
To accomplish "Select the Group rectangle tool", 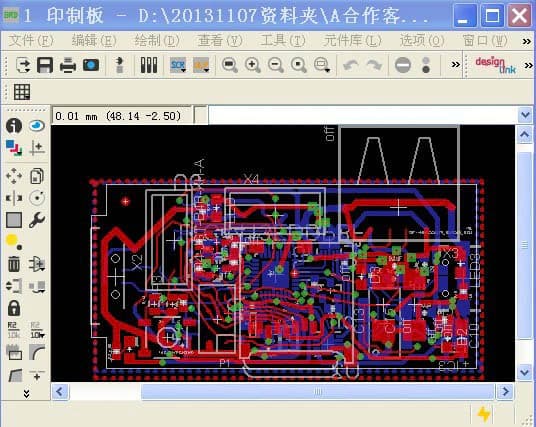I will coord(14,220).
